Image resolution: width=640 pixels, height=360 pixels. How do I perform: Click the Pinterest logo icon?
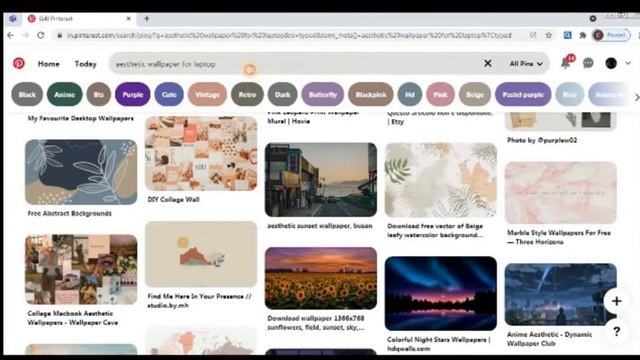coord(19,63)
